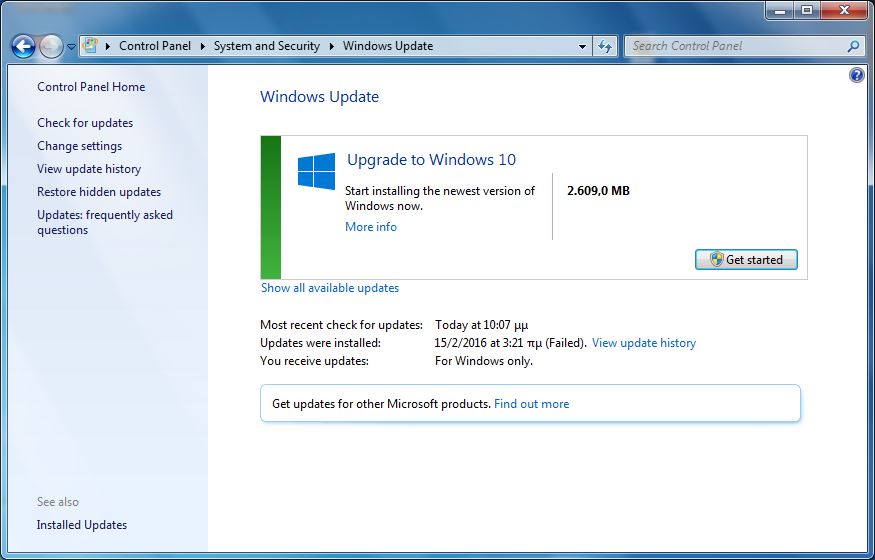Click the Get started button
875x560 pixels.
tap(746, 259)
